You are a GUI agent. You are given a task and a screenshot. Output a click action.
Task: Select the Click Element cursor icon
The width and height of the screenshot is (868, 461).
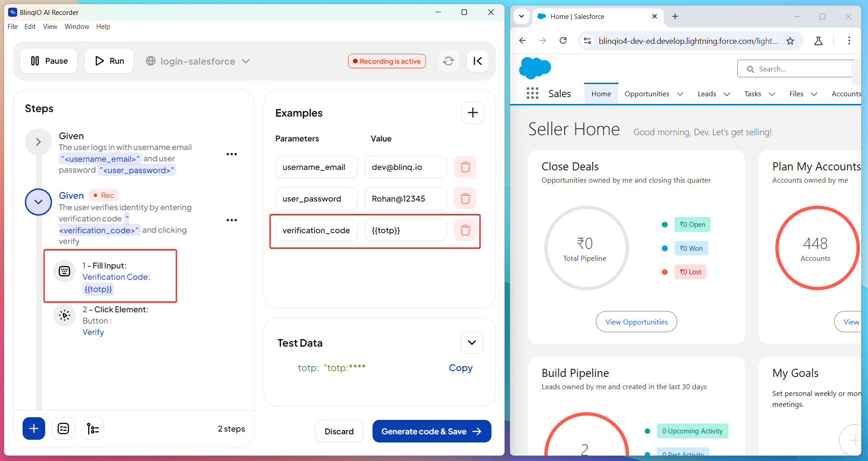point(65,315)
